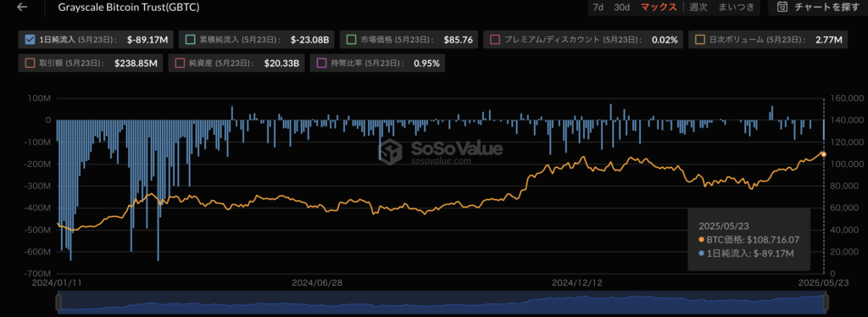
Task: Grab the left handle of range slider
Action: coord(58,303)
